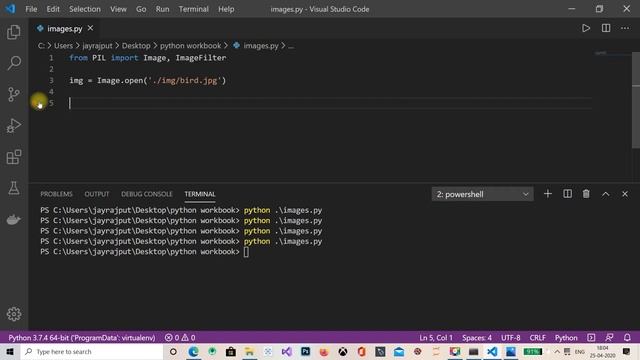The height and width of the screenshot is (360, 640).
Task: Open errors and warnings status indicator
Action: point(180,338)
